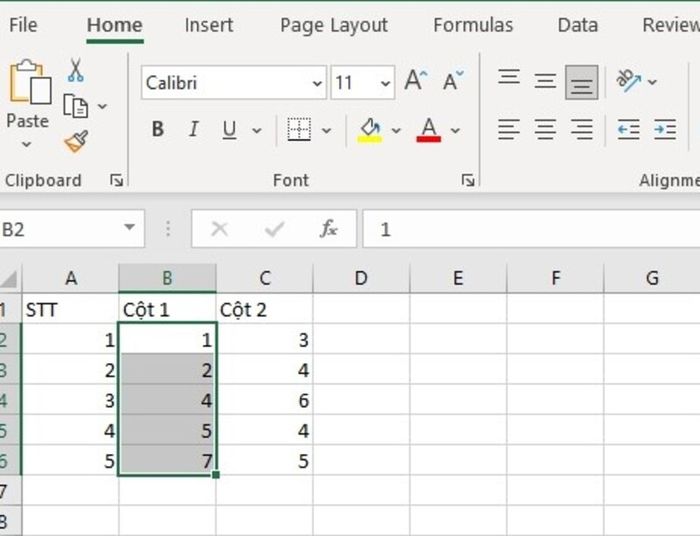Align text left in cell
This screenshot has width=700, height=536.
(x=509, y=130)
